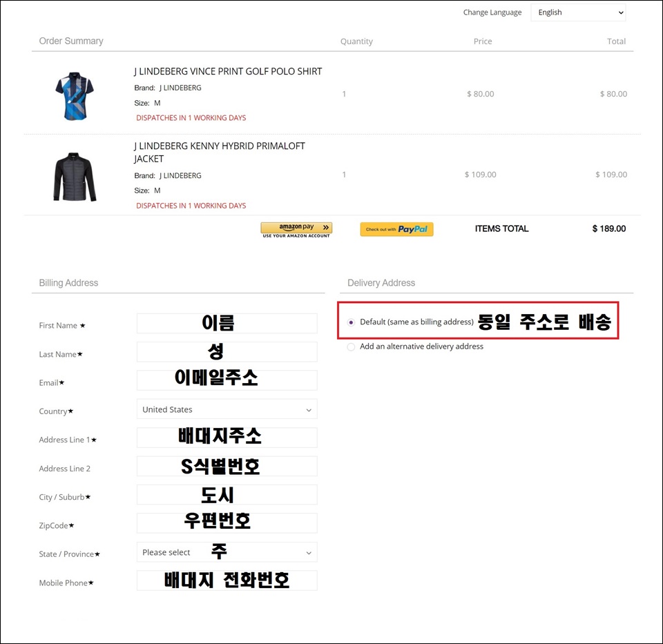
Task: Focus the Last Name input field
Action: click(227, 352)
